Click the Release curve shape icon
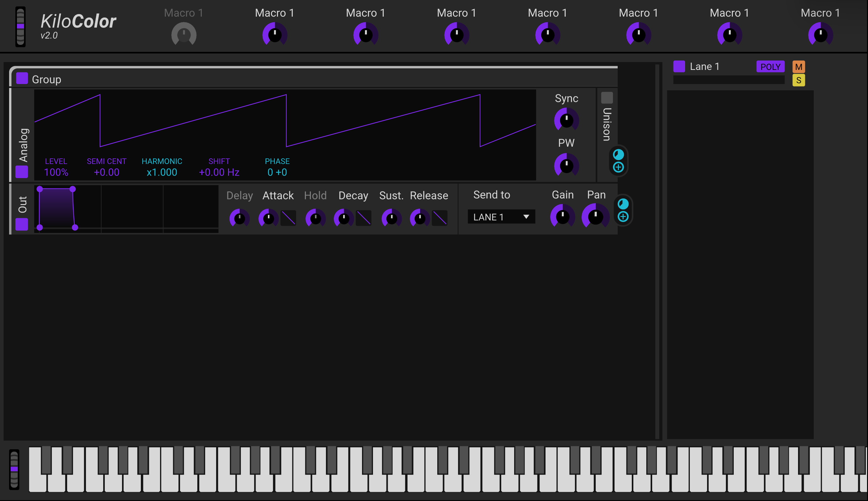Image resolution: width=868 pixels, height=501 pixels. [x=439, y=218]
